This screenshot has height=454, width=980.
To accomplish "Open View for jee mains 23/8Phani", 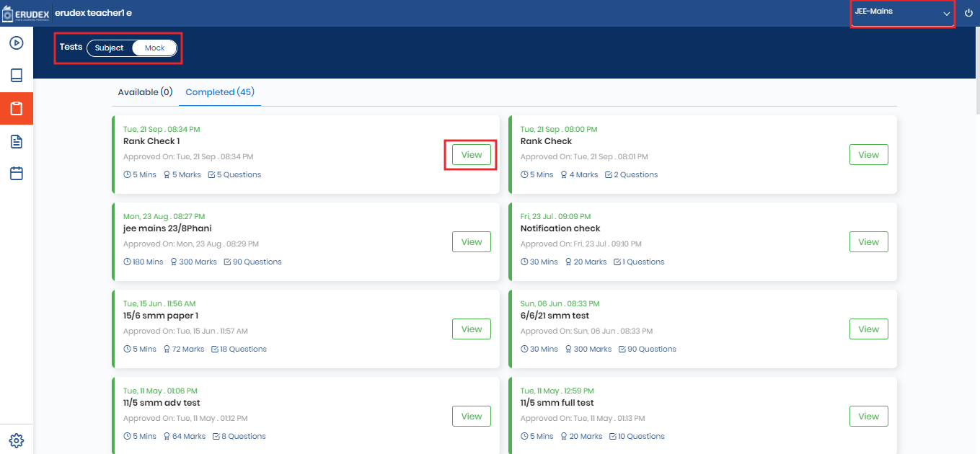I will 471,242.
